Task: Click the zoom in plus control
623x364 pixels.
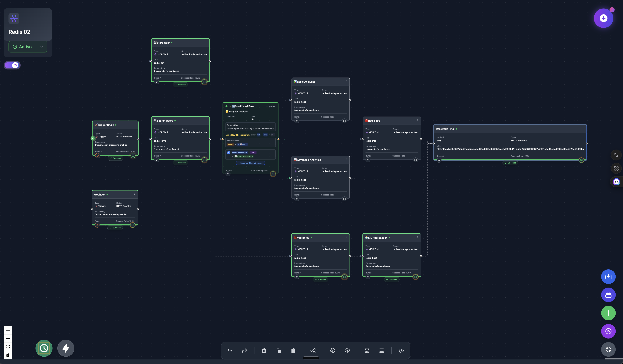Action: point(8,330)
